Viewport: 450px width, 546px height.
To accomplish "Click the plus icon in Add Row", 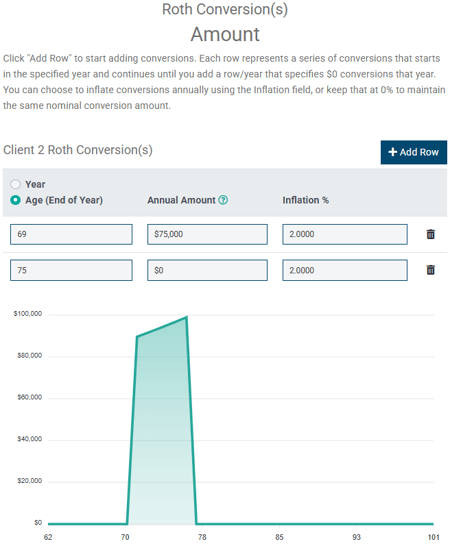I will (393, 152).
